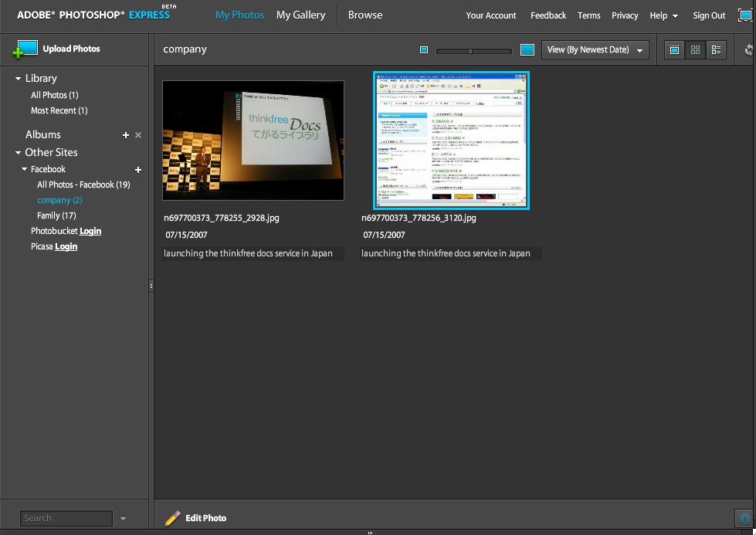Click the large thumbnail size icon

527,49
